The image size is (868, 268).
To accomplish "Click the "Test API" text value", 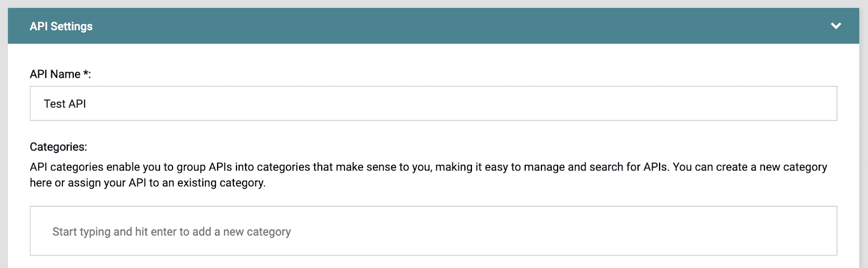I will click(65, 104).
